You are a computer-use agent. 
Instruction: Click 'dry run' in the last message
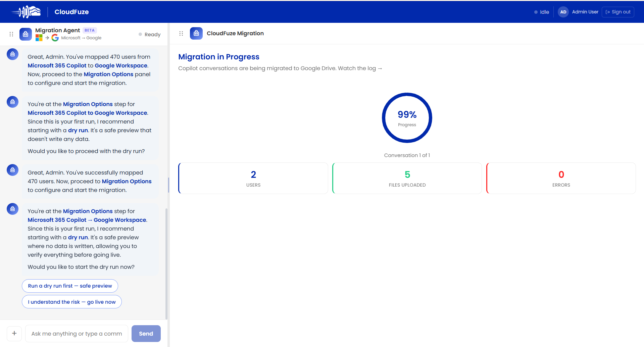pyautogui.click(x=78, y=237)
